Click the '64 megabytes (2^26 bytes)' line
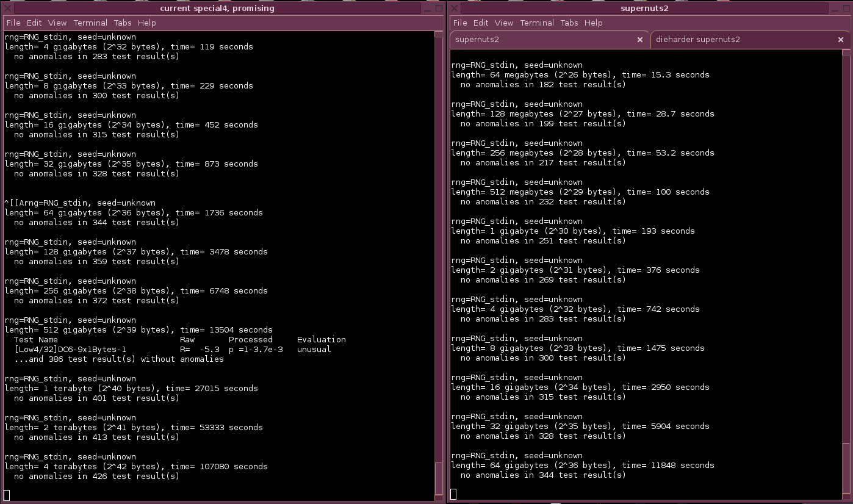 pyautogui.click(x=580, y=74)
